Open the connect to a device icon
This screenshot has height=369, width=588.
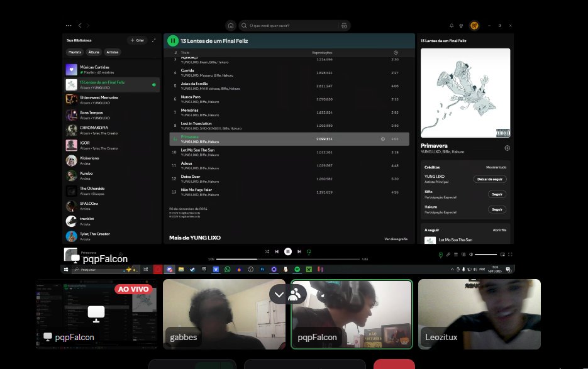[x=463, y=254]
